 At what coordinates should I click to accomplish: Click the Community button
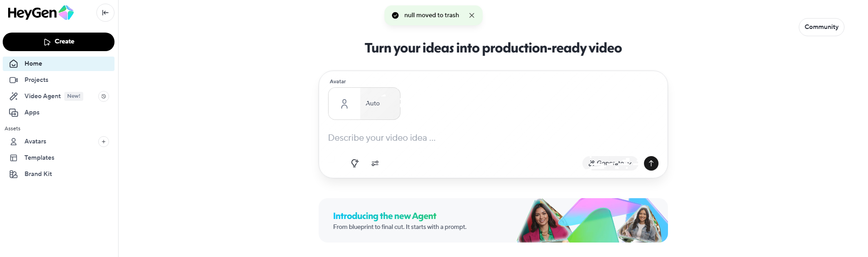(821, 27)
